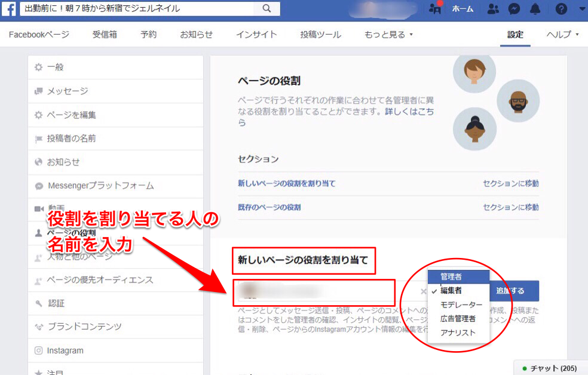The width and height of the screenshot is (588, 375).
Task: Click the search magnifying glass icon
Action: tap(267, 9)
